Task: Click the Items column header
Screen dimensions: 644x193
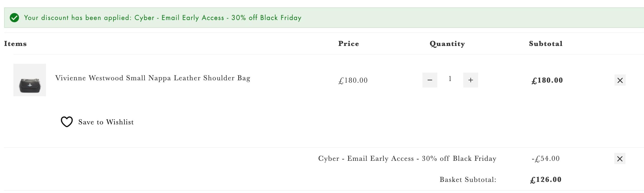Action: [16, 44]
